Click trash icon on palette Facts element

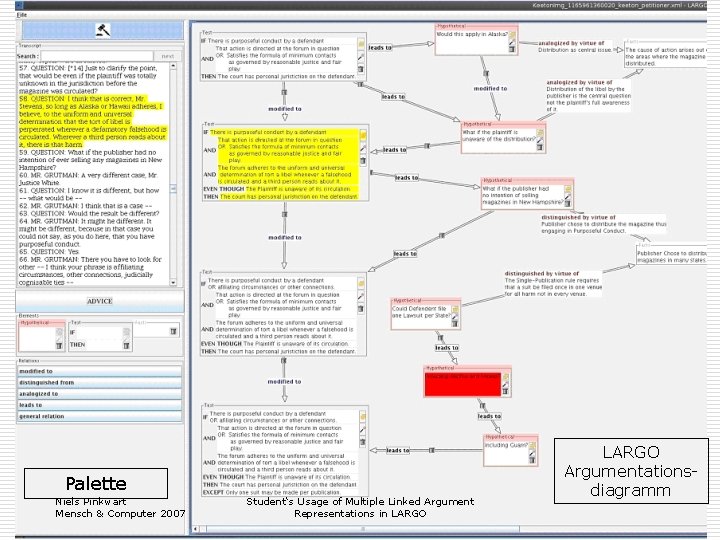pyautogui.click(x=174, y=331)
